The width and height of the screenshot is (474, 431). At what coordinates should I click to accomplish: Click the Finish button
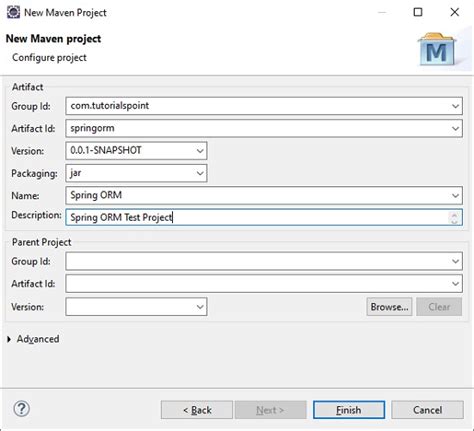pos(349,410)
